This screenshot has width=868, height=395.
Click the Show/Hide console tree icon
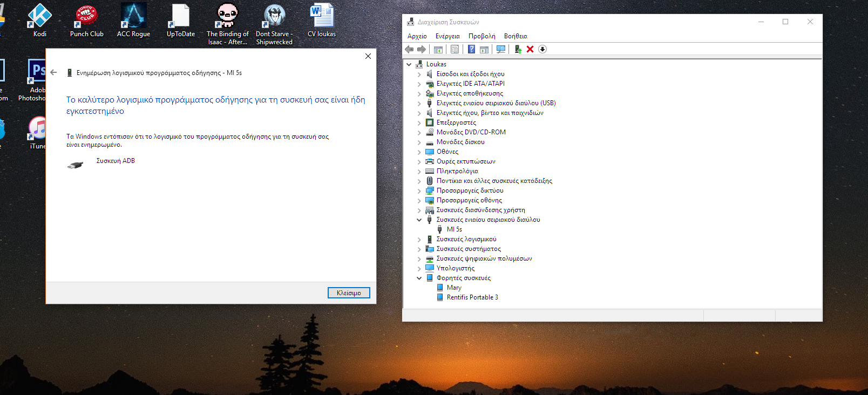click(438, 49)
